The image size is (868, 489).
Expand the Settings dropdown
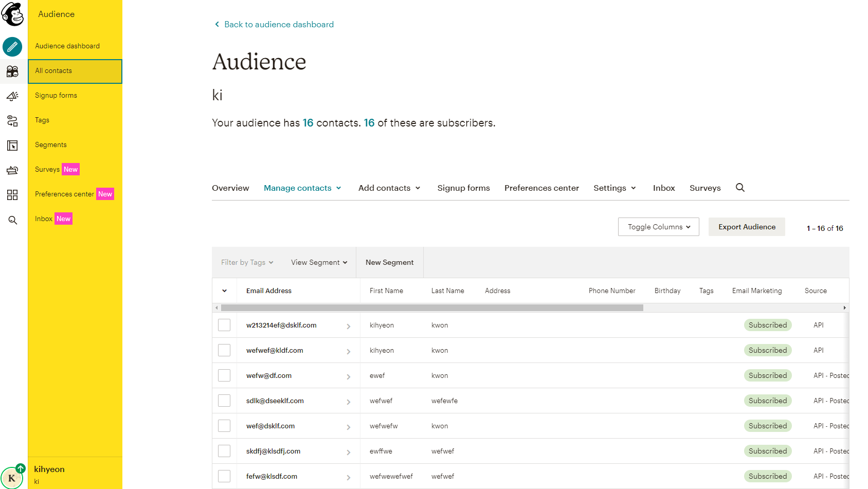pyautogui.click(x=615, y=188)
